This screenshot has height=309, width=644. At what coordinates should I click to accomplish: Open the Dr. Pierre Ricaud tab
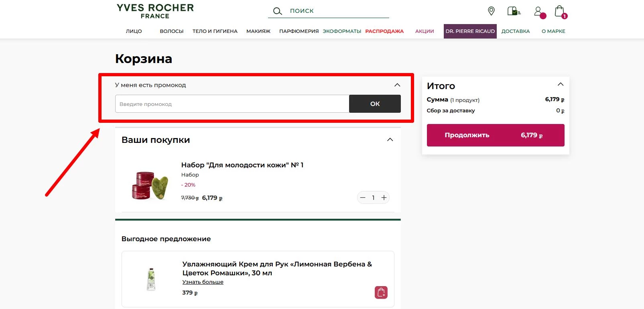point(470,31)
